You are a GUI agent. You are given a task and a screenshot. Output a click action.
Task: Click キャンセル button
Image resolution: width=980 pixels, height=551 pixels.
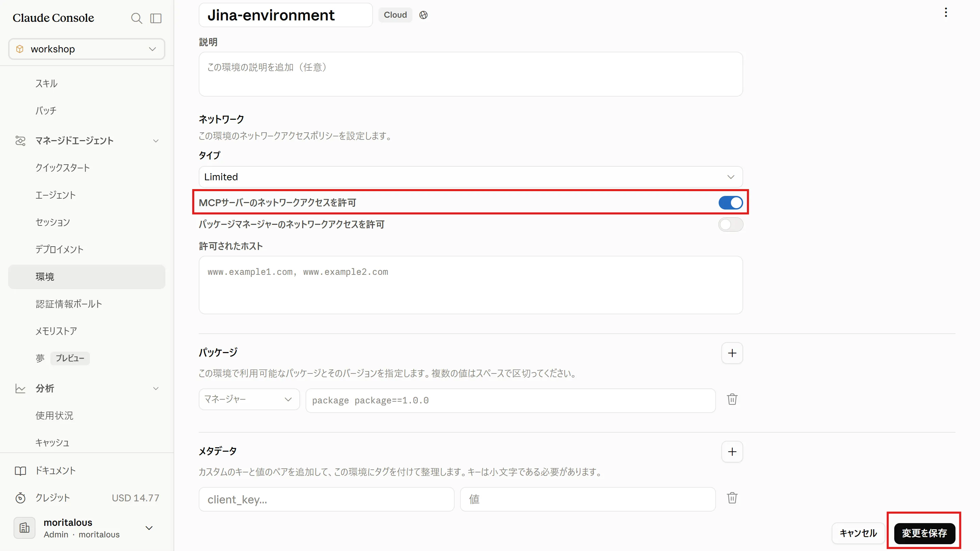click(858, 533)
